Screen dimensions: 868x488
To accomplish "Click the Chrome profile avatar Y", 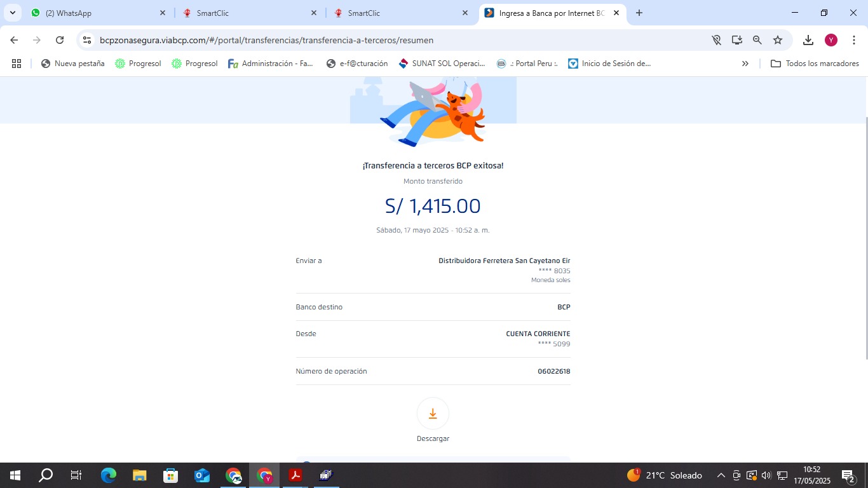I will click(x=831, y=40).
